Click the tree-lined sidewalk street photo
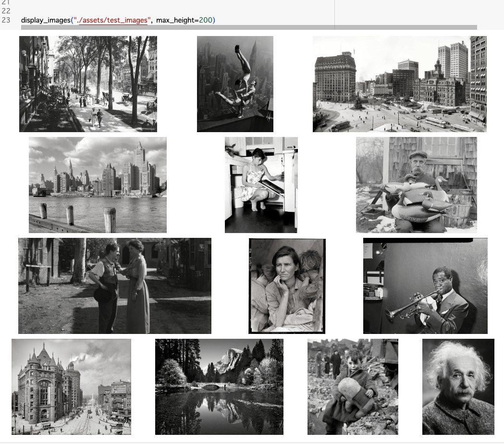This screenshot has height=444, width=504. 88,84
